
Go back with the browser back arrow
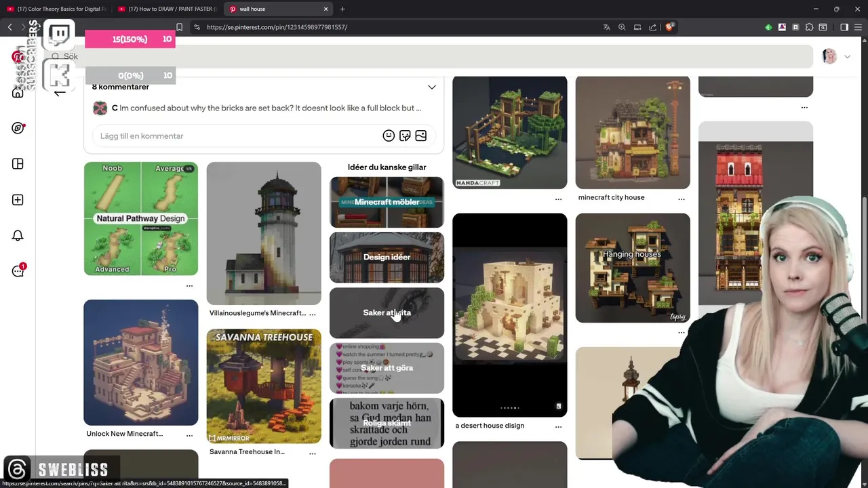(9, 27)
